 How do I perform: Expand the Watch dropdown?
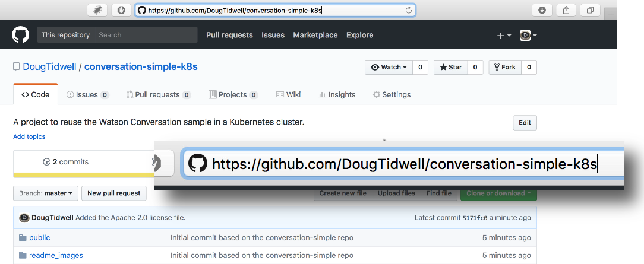(389, 67)
